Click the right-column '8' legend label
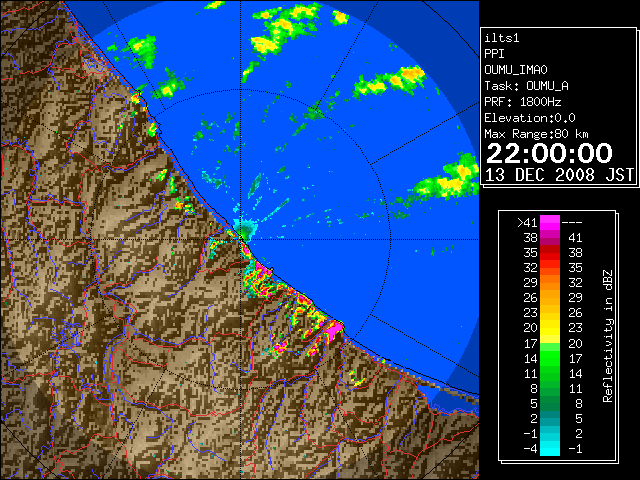The height and width of the screenshot is (480, 640). (578, 403)
